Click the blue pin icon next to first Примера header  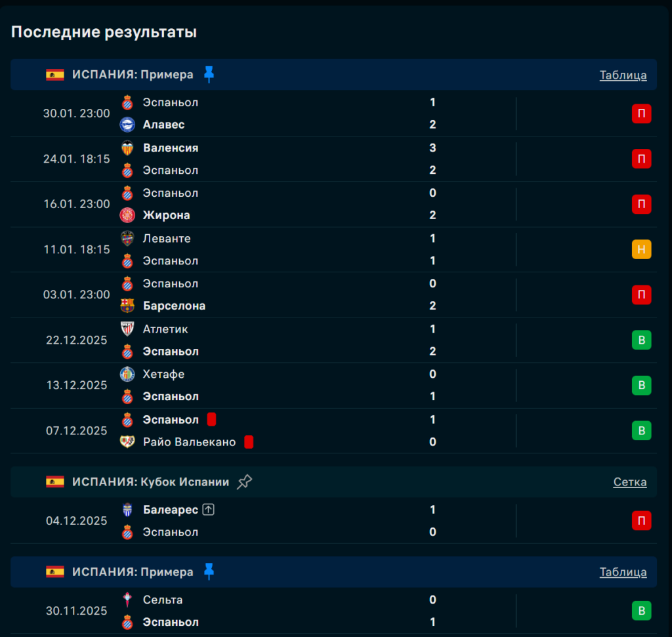(x=209, y=75)
